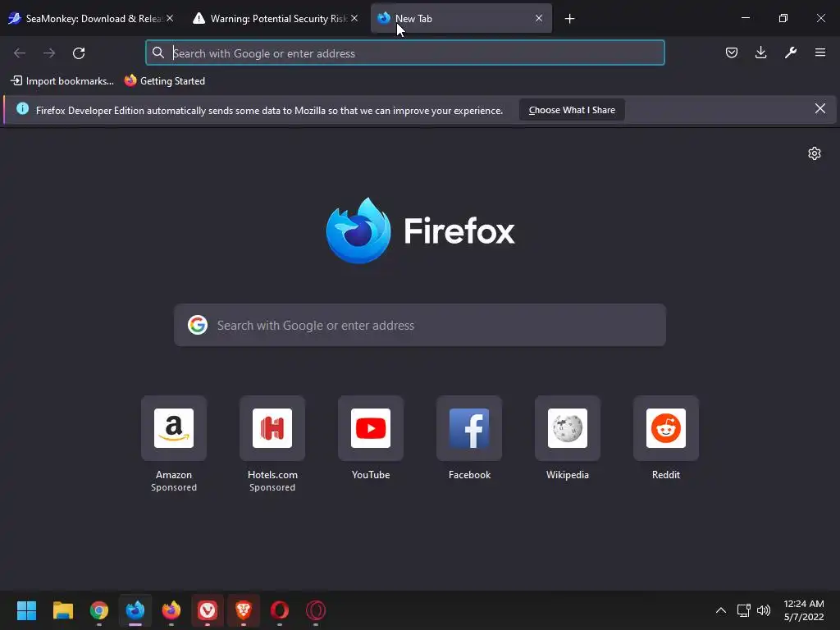Screen dimensions: 840x630
Task: Select Firefox Developer Edition taskbar icon
Action: pyautogui.click(x=135, y=610)
